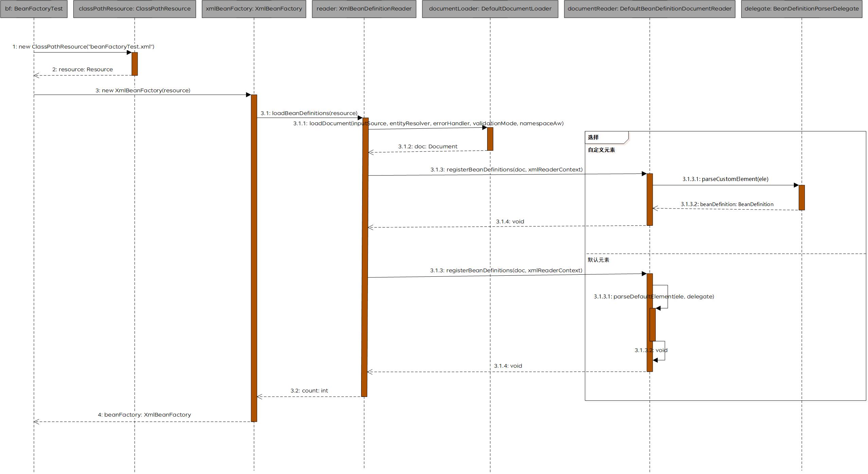Click return label "3.2: count: int"
This screenshot has width=868, height=474.
309,390
